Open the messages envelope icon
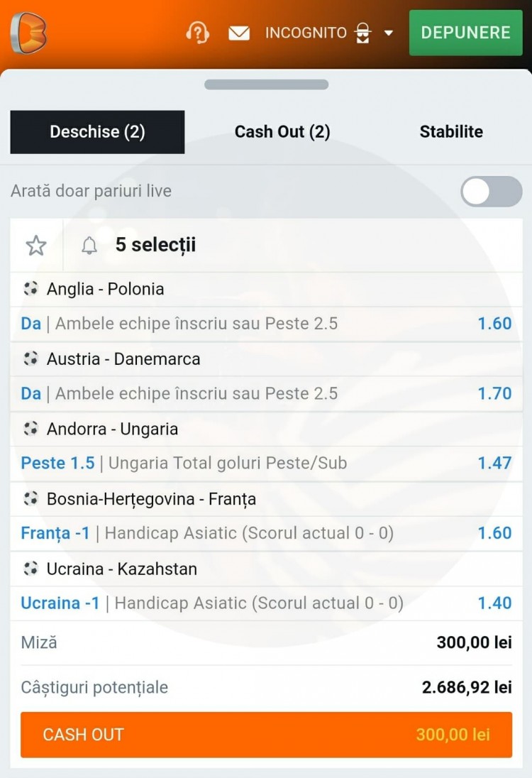This screenshot has height=778, width=532. 239,33
